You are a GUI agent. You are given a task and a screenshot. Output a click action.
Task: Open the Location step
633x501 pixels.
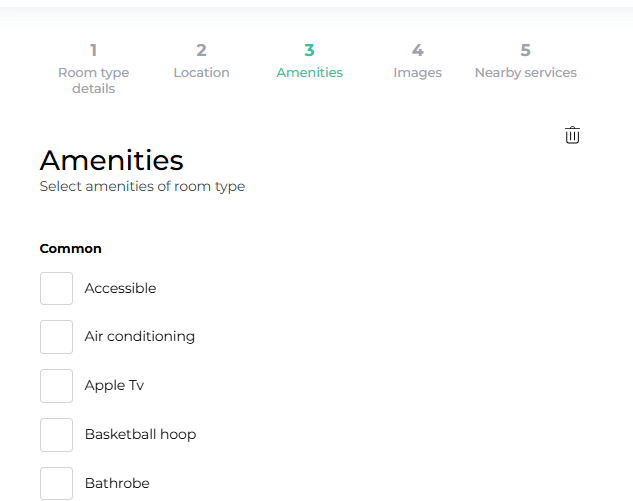[201, 72]
